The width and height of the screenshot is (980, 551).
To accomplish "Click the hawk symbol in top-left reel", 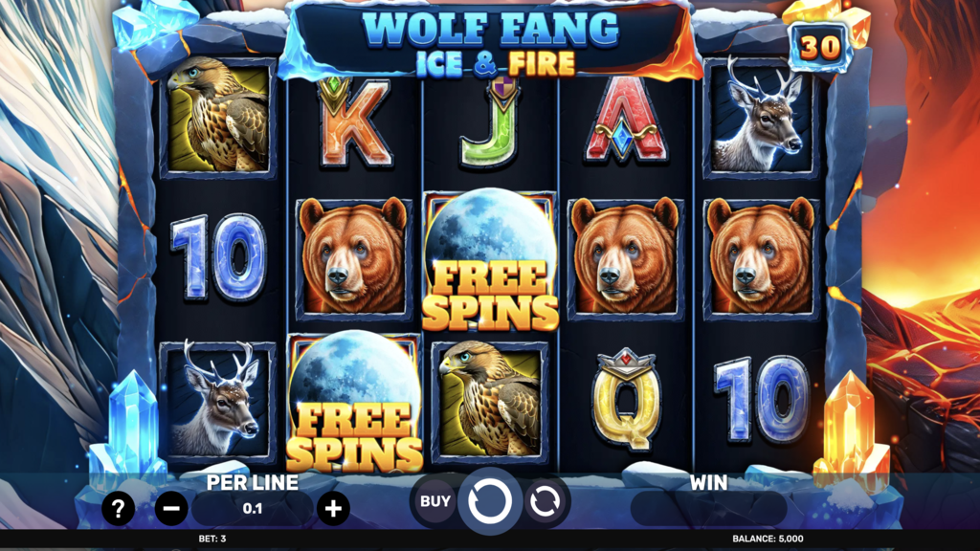I will tap(218, 116).
